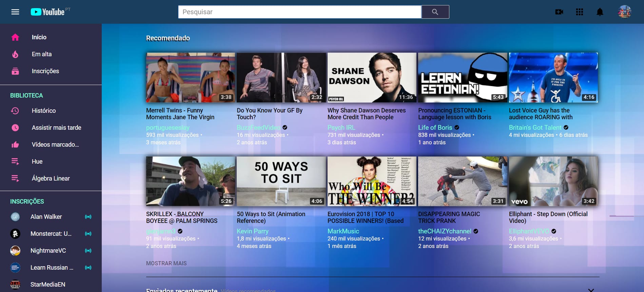Click title "Merrell Twins - Funny Moments Jane"
Viewport: 644px width, 292px height.
pos(180,114)
